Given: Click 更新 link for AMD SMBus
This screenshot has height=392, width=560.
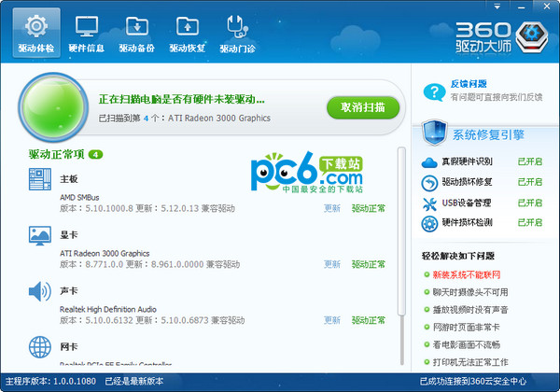Looking at the screenshot, I should tap(331, 209).
